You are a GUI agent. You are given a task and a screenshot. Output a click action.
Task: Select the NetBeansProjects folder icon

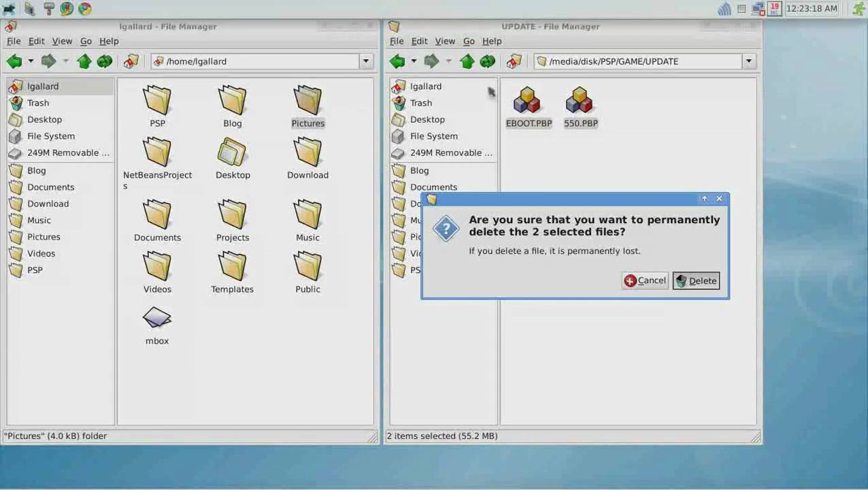click(x=157, y=152)
